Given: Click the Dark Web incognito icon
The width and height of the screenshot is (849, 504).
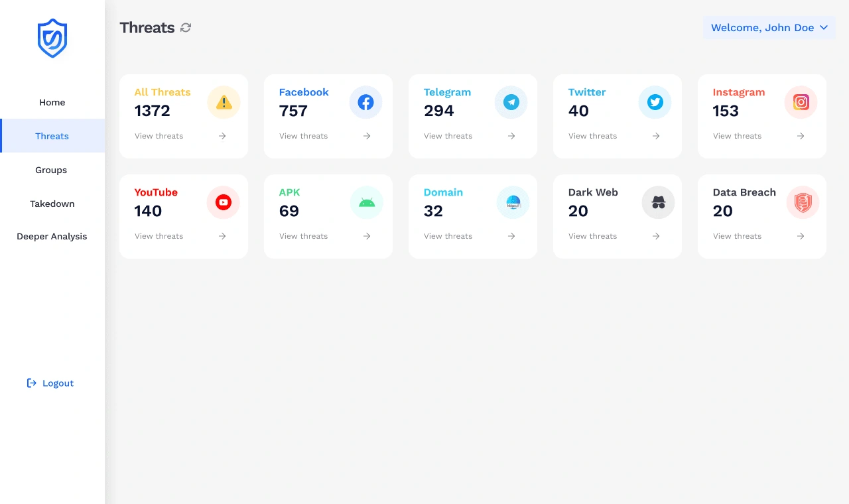Looking at the screenshot, I should click(x=658, y=202).
